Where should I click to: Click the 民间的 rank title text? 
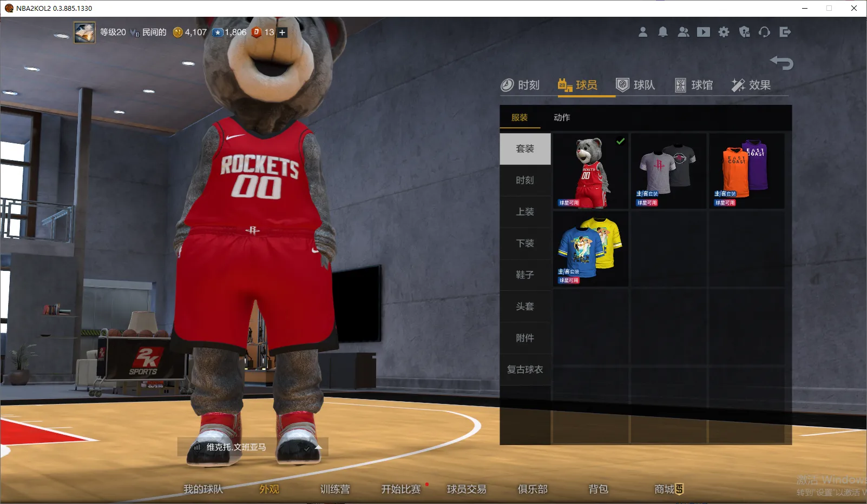(x=154, y=32)
